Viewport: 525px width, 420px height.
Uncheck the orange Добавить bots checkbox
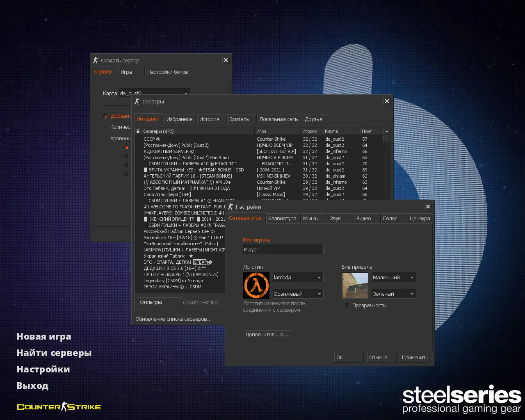click(x=106, y=116)
